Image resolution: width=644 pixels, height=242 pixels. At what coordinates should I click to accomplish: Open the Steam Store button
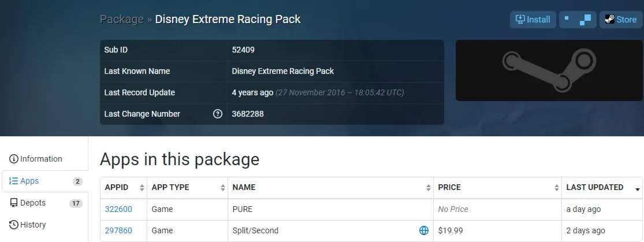pyautogui.click(x=621, y=20)
